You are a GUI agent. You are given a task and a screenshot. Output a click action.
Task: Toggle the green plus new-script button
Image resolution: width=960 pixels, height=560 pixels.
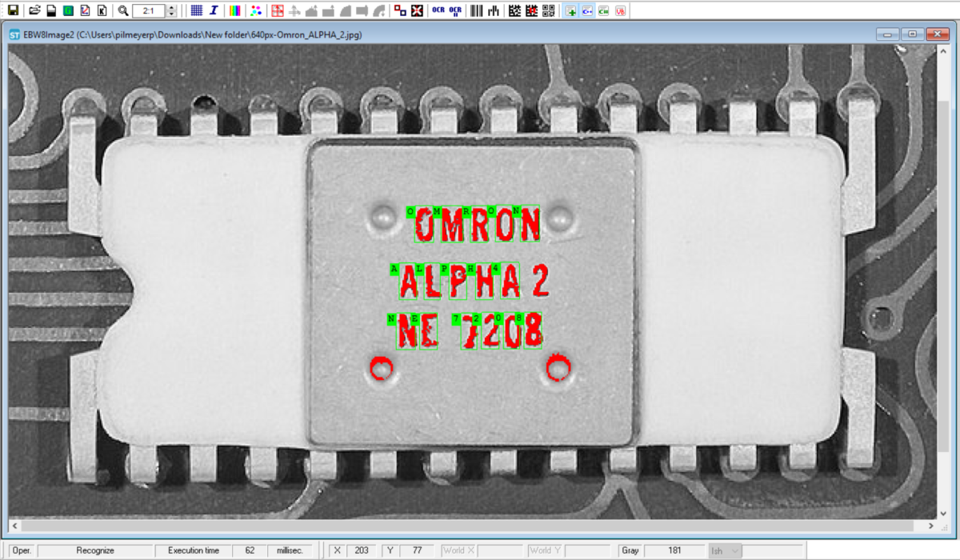[570, 10]
